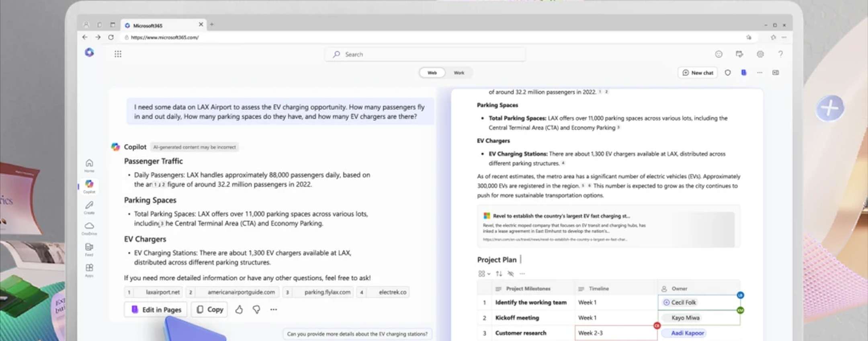The height and width of the screenshot is (341, 868).
Task: Copy the Copilot response
Action: pos(209,309)
